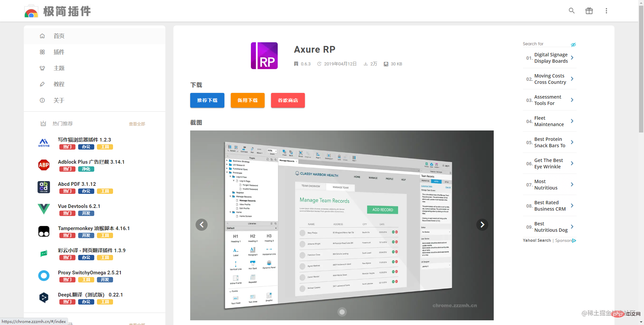Image resolution: width=644 pixels, height=325 pixels.
Task: Click the chevron for Moving Costs Cross Country
Action: [x=572, y=79]
